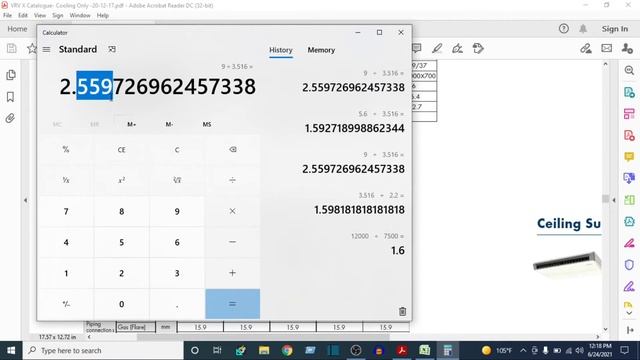Click the divide operator key
This screenshot has height=360, width=640.
[233, 180]
